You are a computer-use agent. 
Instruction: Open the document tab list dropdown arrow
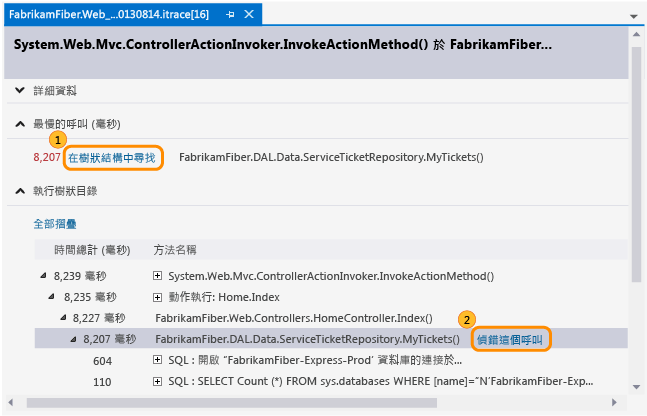tap(634, 17)
